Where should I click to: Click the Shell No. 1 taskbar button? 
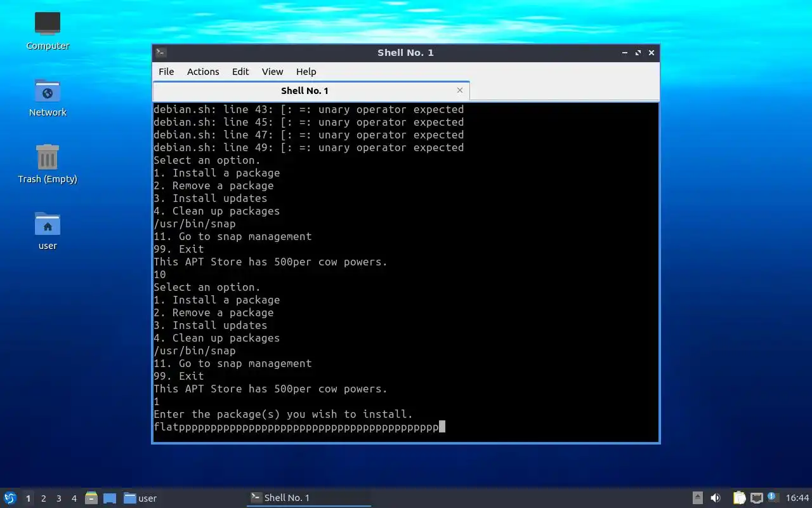(309, 498)
